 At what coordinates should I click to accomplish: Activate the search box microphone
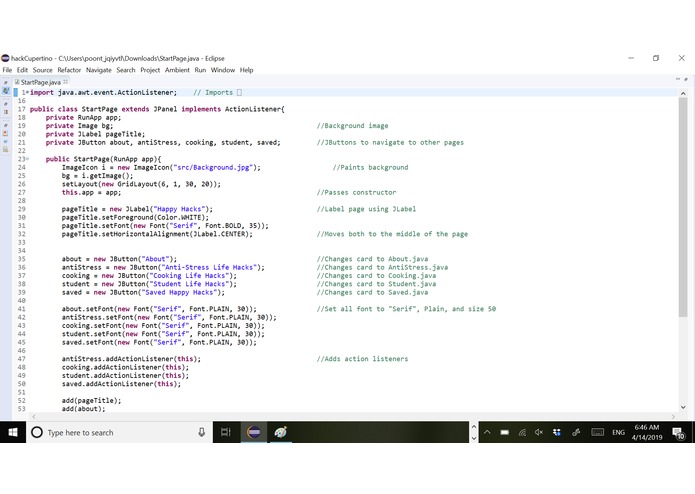point(202,432)
